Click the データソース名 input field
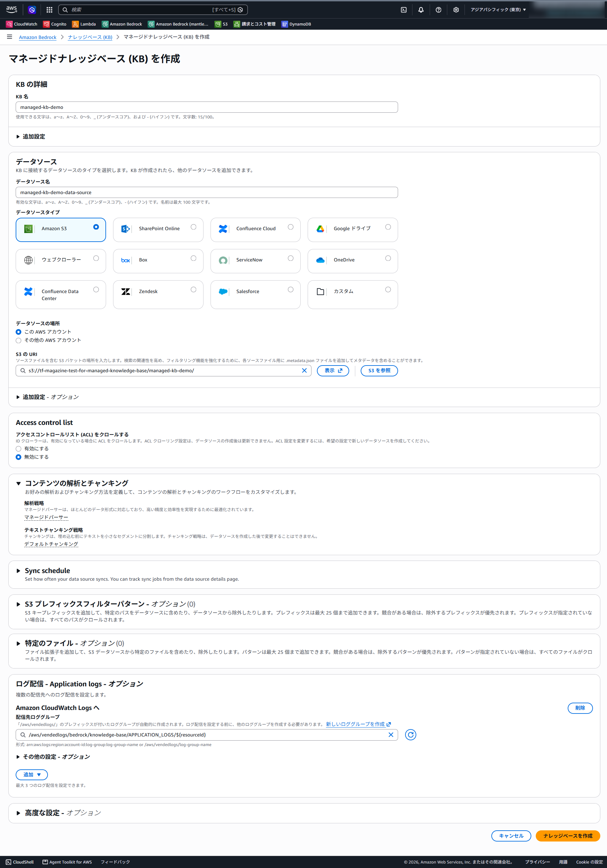Screen dimensions: 607x868 (207, 192)
